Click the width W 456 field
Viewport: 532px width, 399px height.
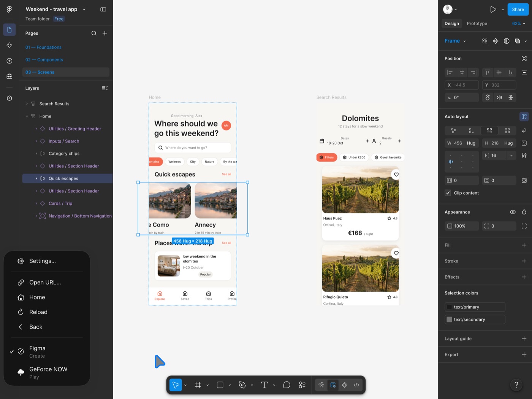tap(462, 143)
